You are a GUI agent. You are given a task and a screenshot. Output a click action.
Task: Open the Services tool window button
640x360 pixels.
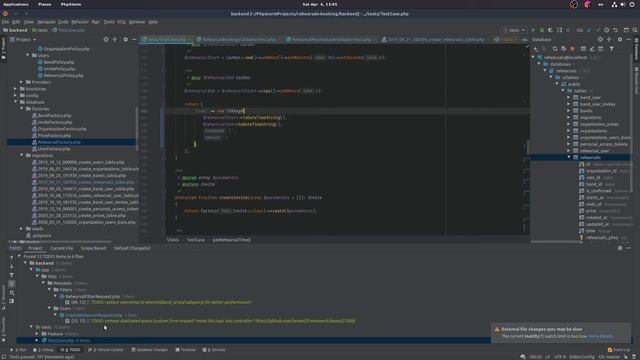[x=214, y=350]
